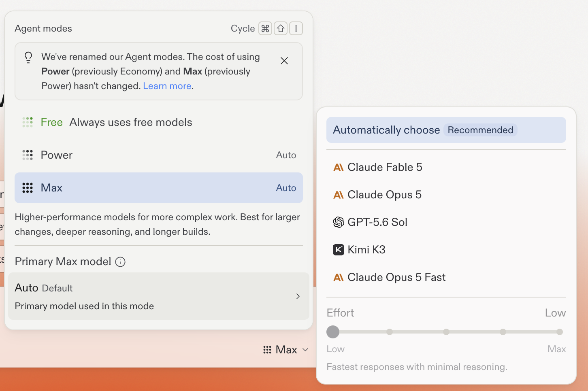Screen dimensions: 588x391
Task: Click the lightbulb tip icon
Action: [x=28, y=57]
